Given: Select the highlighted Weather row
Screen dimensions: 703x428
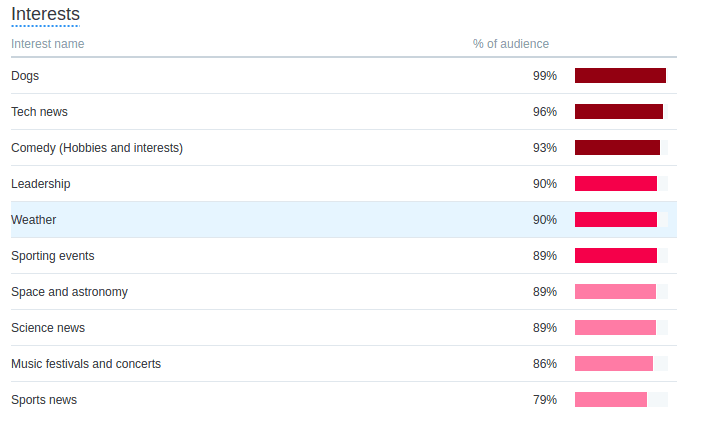Looking at the screenshot, I should click(x=344, y=220).
